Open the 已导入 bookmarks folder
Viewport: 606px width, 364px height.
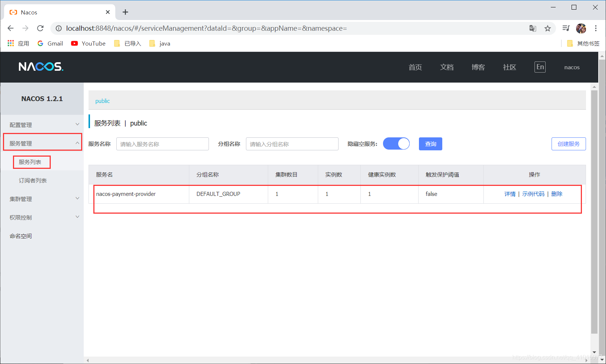[128, 43]
